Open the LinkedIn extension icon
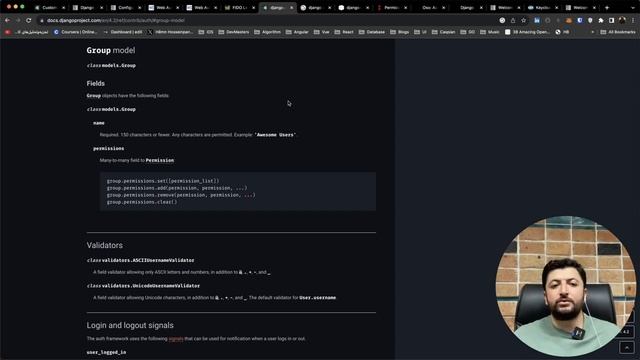This screenshot has height=360, width=640. coord(537,20)
